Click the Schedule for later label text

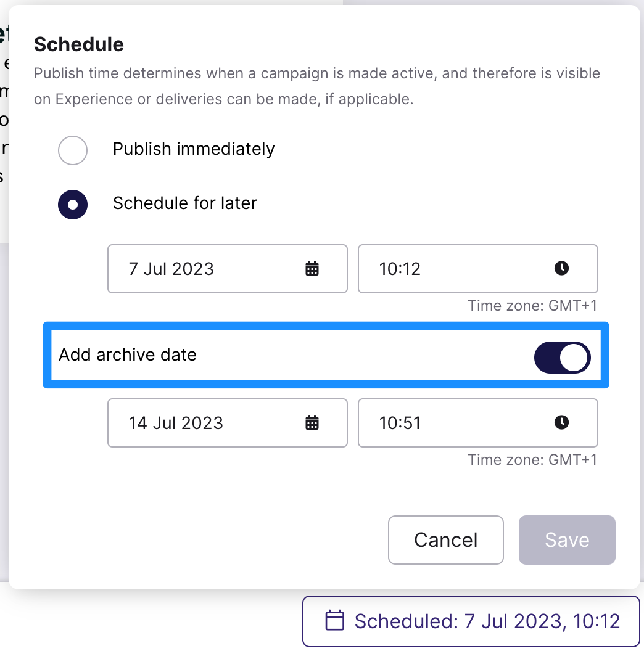click(x=185, y=203)
